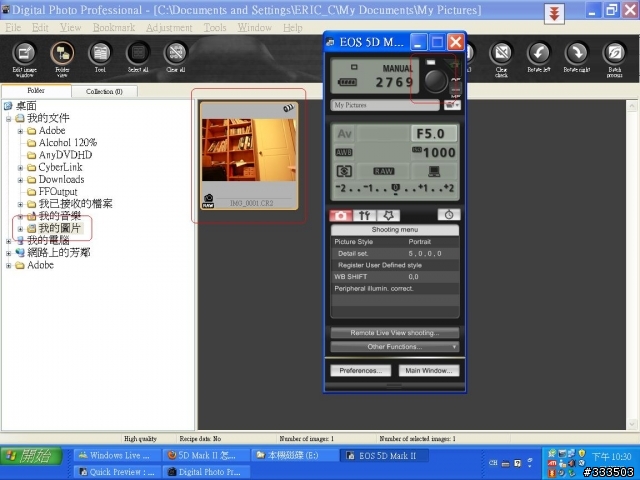Click the Clear all toolbar icon
This screenshot has width=640, height=480.
click(x=176, y=58)
